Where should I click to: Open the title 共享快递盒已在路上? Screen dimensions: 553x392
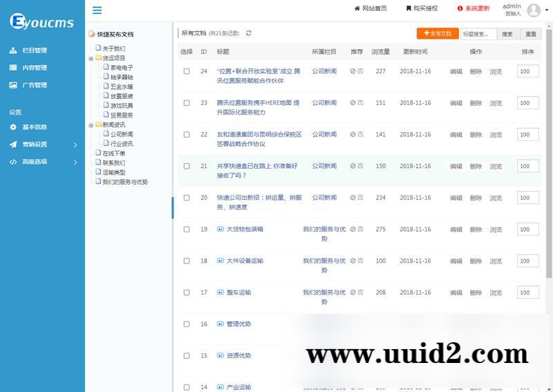257,171
